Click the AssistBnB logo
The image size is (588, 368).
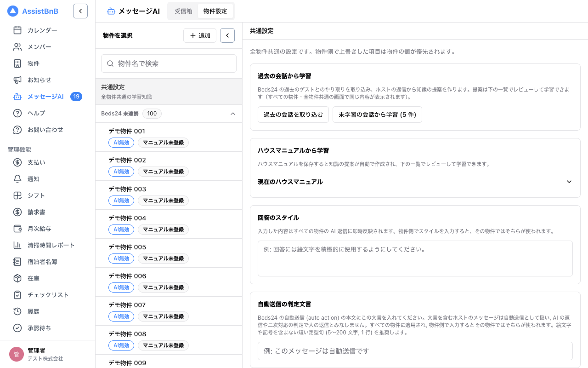tap(33, 11)
